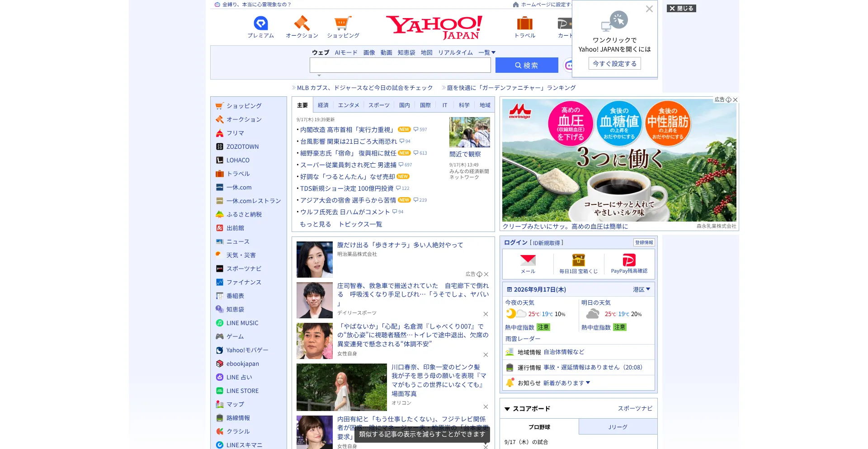Open the 港区 location dropdown

pos(642,289)
